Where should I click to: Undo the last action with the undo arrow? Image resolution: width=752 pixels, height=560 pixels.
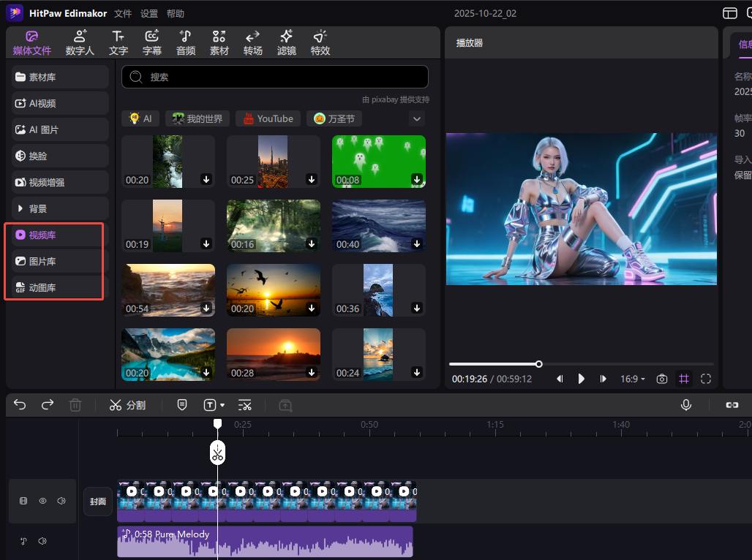click(20, 405)
